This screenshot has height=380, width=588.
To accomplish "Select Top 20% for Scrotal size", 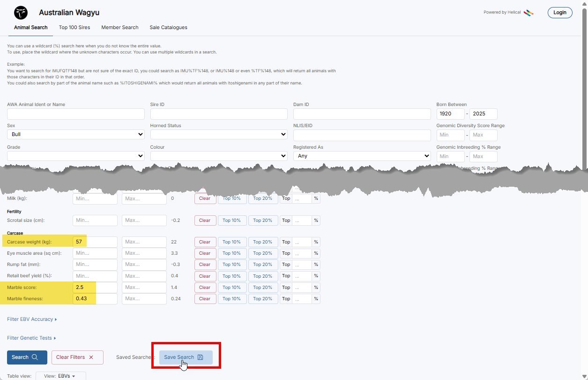I will (x=263, y=220).
